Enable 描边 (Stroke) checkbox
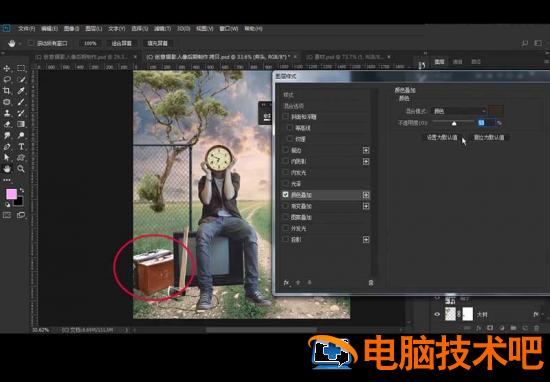This screenshot has height=382, width=550. coord(286,150)
